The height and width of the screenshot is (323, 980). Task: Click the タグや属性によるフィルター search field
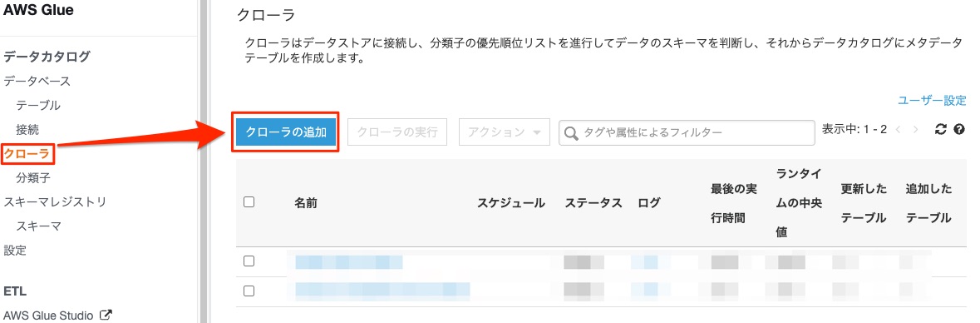687,132
